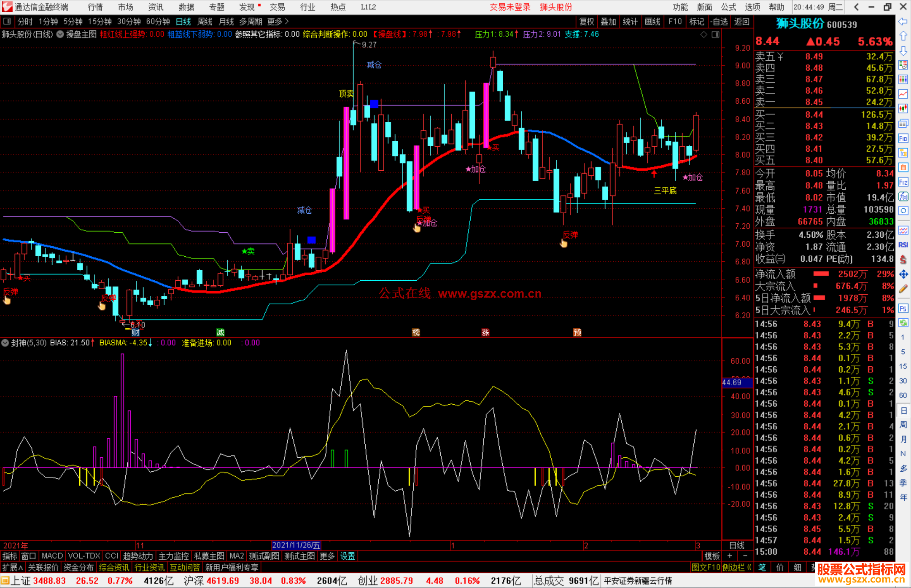
Task: Click the 叠加 overlay button
Action: 608,21
